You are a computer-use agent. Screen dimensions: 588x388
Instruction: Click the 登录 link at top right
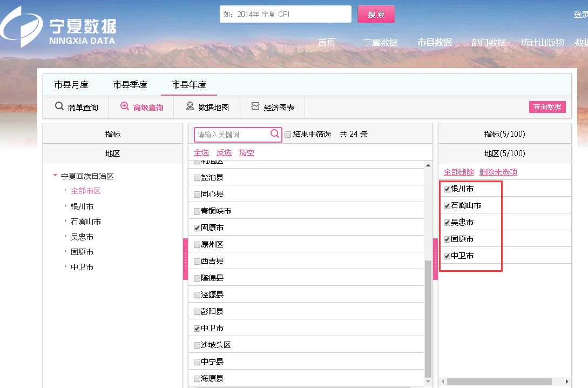[580, 14]
